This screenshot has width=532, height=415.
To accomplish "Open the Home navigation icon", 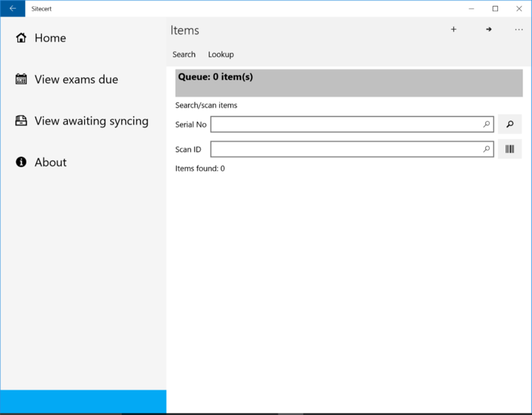I will (21, 37).
